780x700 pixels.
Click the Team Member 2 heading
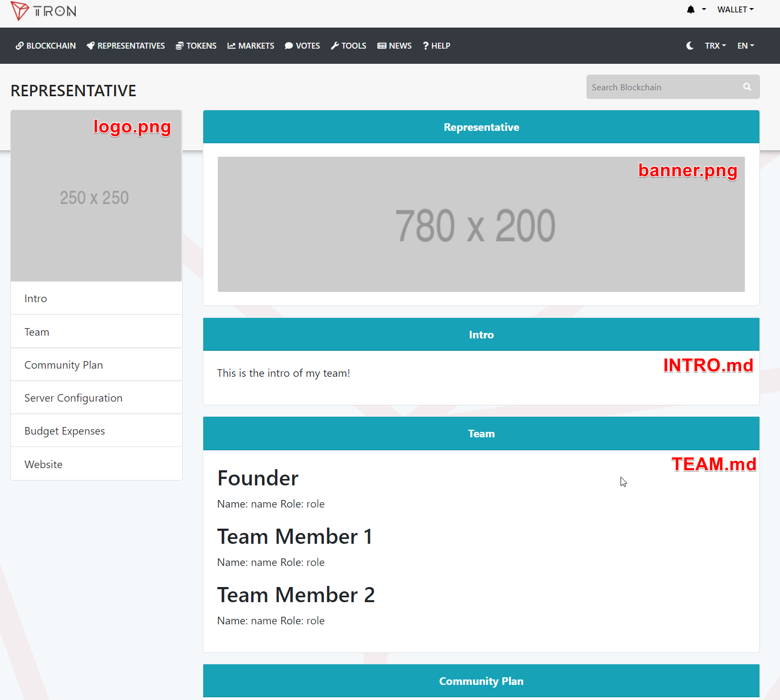click(296, 595)
